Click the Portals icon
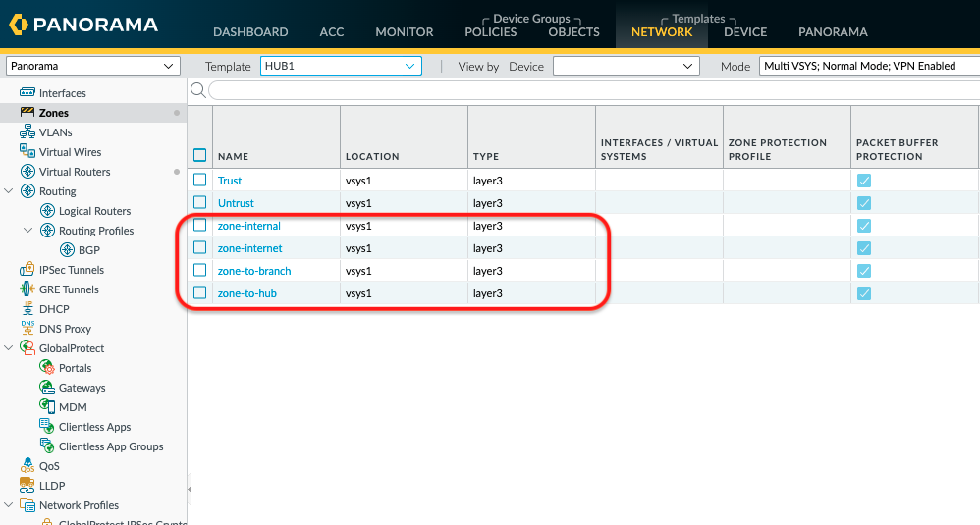980x525 pixels. 47,367
